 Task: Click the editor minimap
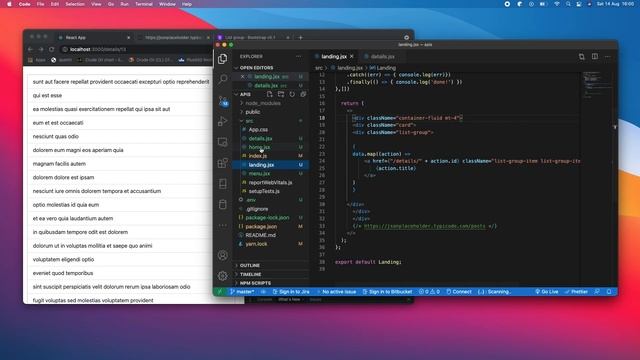tap(597, 84)
